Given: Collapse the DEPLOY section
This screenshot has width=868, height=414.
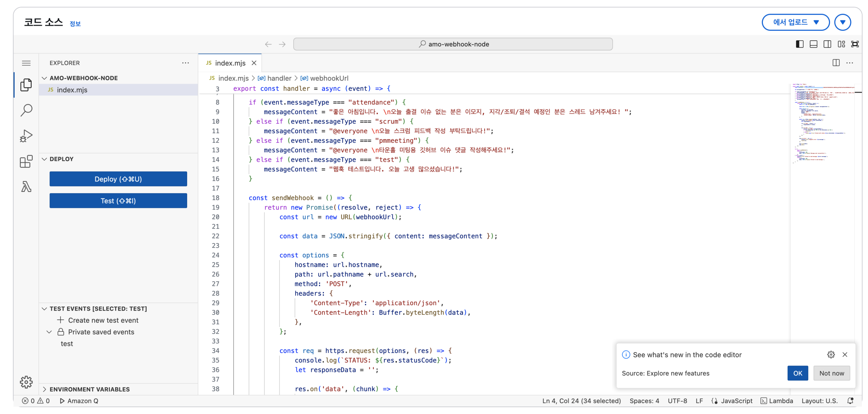Looking at the screenshot, I should pos(44,159).
